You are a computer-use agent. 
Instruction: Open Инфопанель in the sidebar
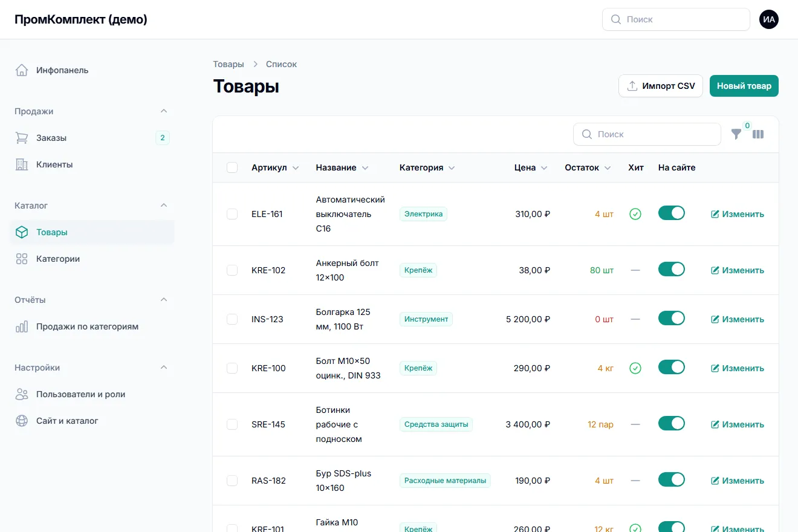[x=92, y=70]
